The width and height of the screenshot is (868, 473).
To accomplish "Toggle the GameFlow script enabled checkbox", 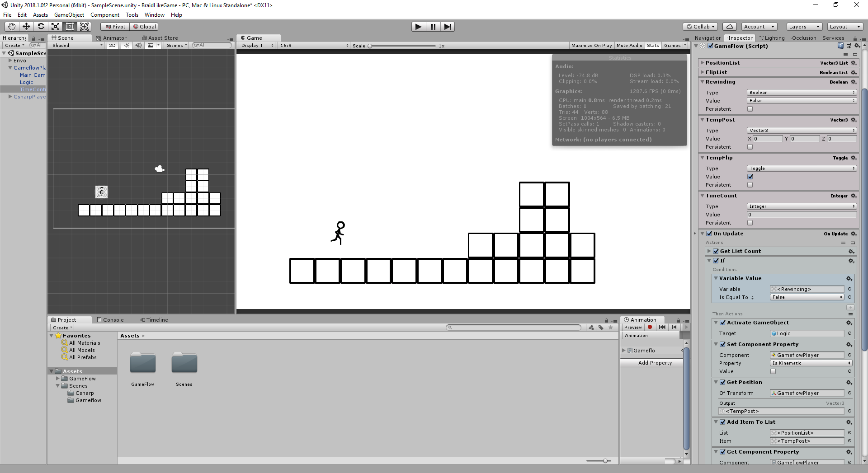I will click(x=710, y=46).
